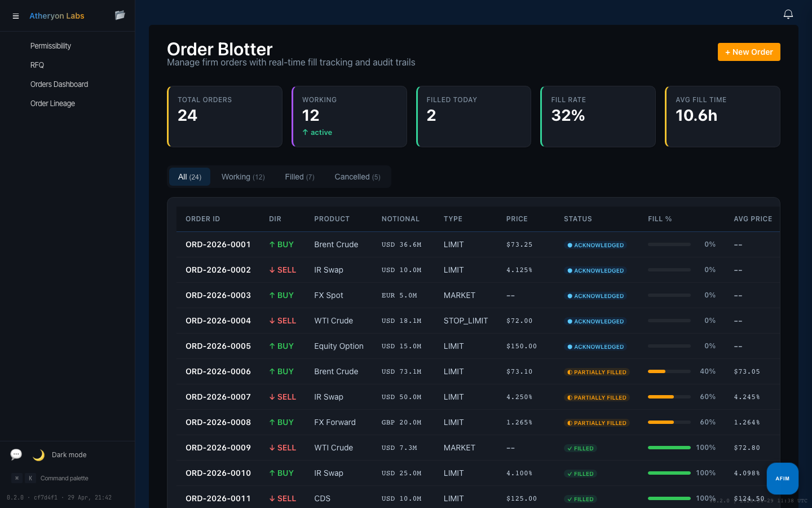812x508 pixels.
Task: Click BUY direction for ORD-2026-0005
Action: click(281, 346)
